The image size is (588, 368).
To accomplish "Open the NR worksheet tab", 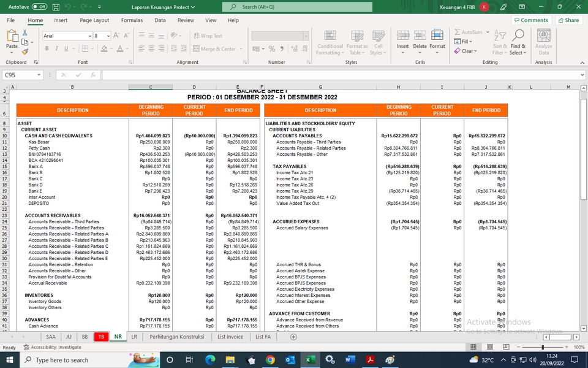I will tap(118, 336).
